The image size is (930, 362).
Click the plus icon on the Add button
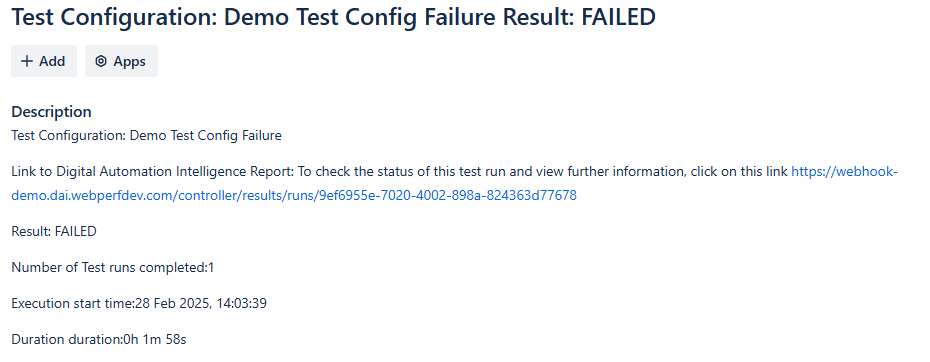pyautogui.click(x=27, y=61)
